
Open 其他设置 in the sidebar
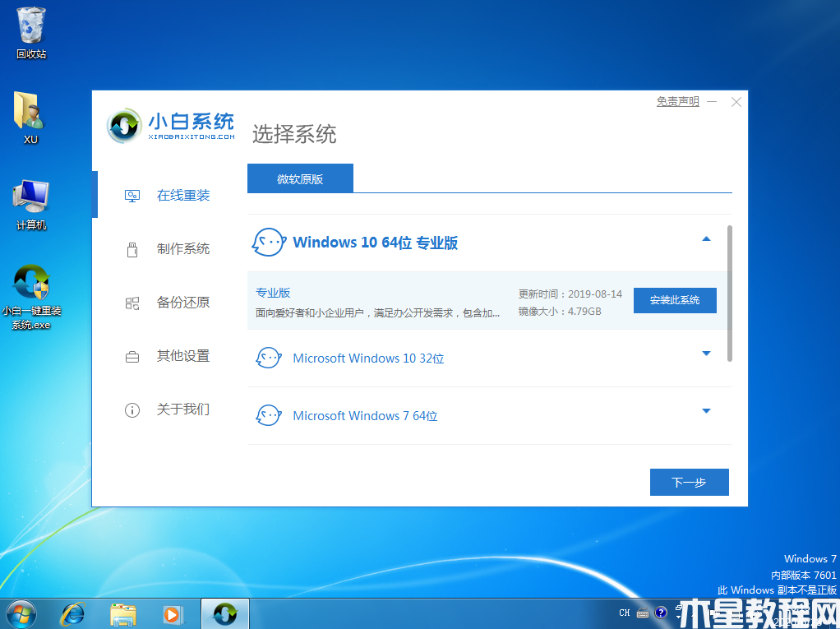pos(183,356)
